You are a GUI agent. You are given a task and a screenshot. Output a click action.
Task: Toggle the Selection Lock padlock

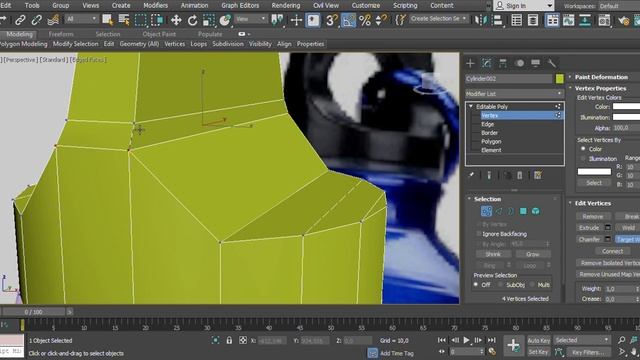click(229, 340)
